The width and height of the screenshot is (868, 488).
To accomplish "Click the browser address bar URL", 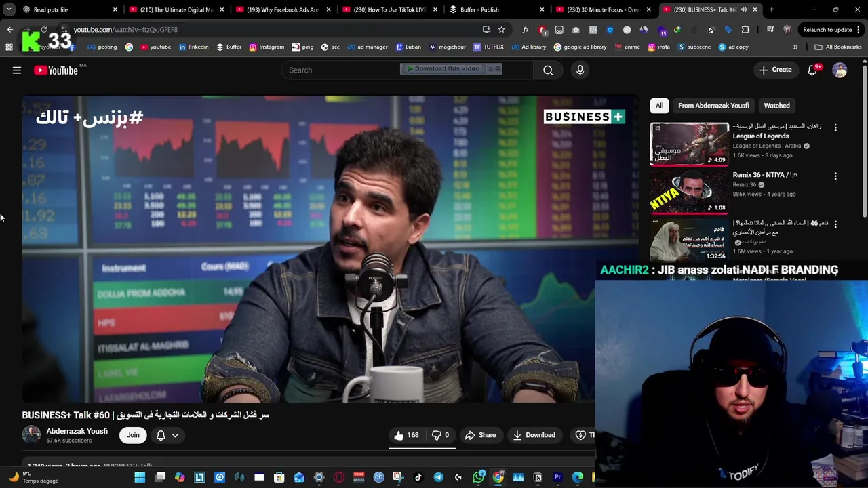I will click(x=125, y=29).
